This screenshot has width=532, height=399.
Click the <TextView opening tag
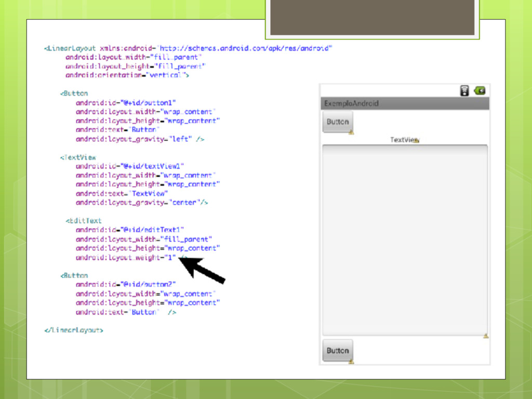[x=78, y=157]
